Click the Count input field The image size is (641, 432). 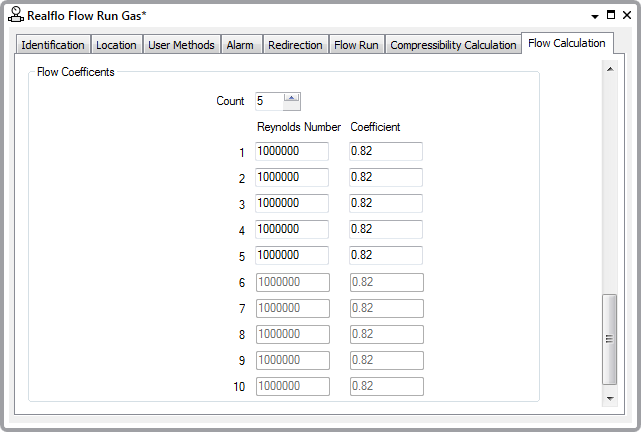[x=268, y=101]
